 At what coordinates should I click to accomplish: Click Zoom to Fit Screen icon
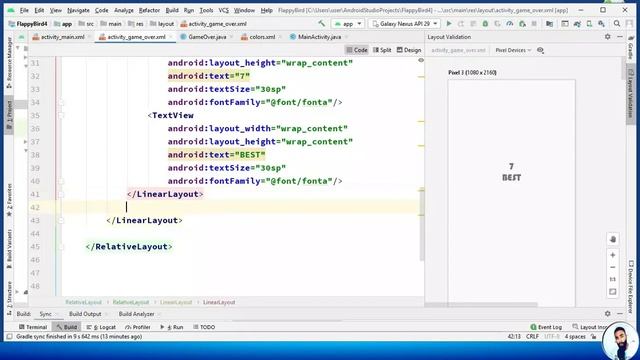click(613, 292)
